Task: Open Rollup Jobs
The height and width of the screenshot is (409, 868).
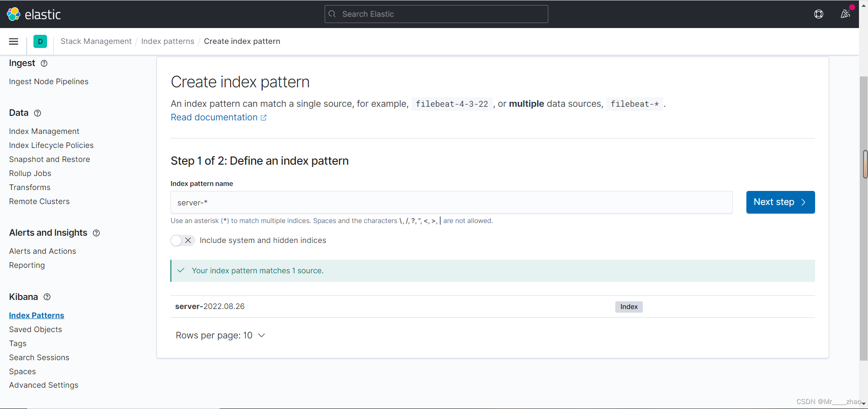Action: 30,173
